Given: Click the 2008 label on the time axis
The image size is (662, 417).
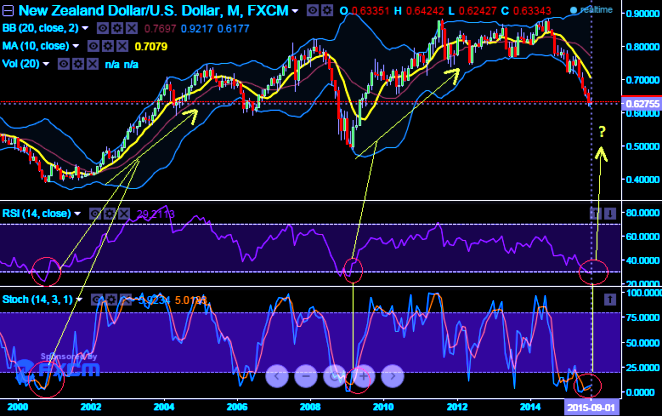Looking at the screenshot, I should click(x=310, y=407).
